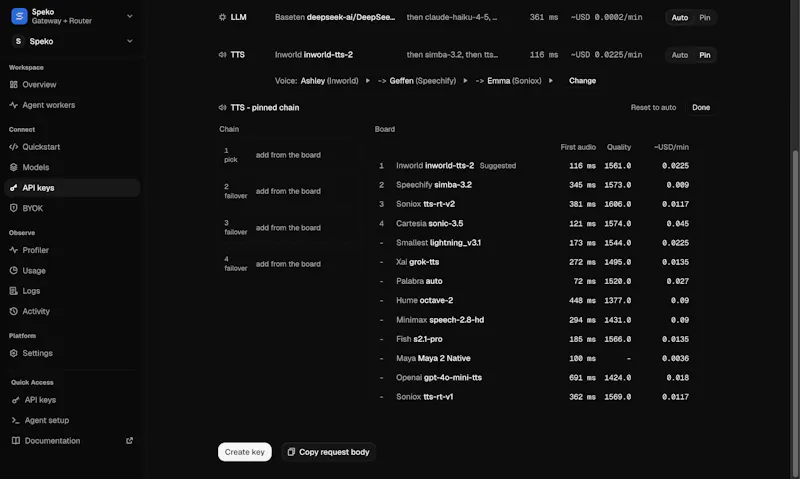This screenshot has height=479, width=800.
Task: Click the speaker icon beside TTS - pinned chain
Action: click(222, 108)
